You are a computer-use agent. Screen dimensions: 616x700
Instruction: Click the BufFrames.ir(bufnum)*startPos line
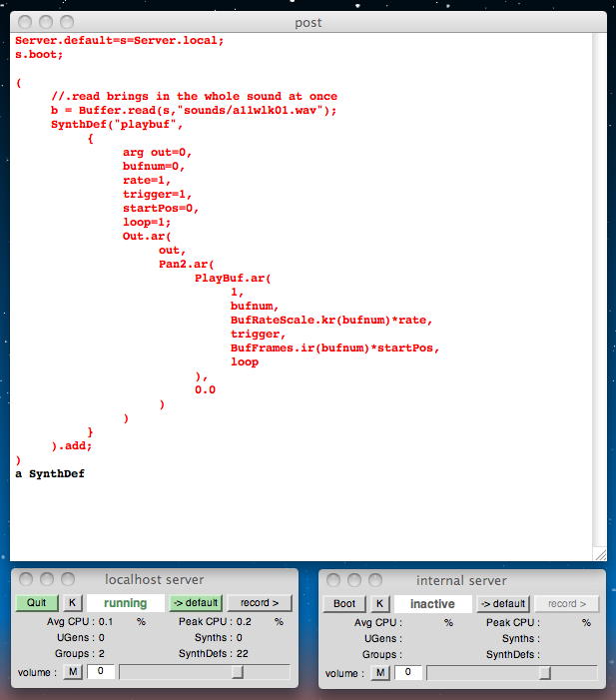pos(334,348)
